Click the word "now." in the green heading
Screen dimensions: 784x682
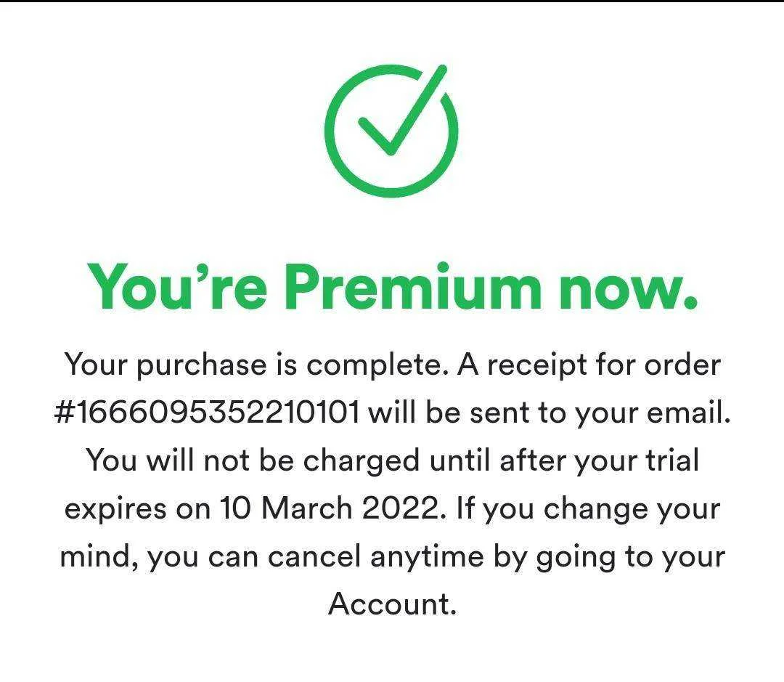click(x=629, y=291)
